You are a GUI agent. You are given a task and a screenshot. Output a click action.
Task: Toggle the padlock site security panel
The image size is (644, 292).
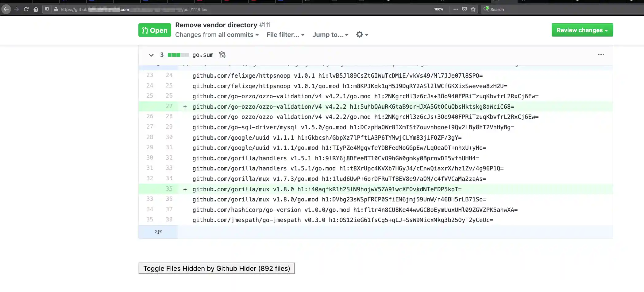coord(55,9)
